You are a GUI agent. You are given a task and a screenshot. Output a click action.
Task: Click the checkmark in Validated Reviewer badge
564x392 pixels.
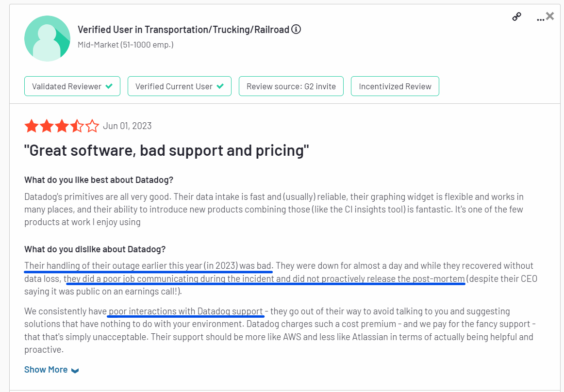[x=109, y=86]
